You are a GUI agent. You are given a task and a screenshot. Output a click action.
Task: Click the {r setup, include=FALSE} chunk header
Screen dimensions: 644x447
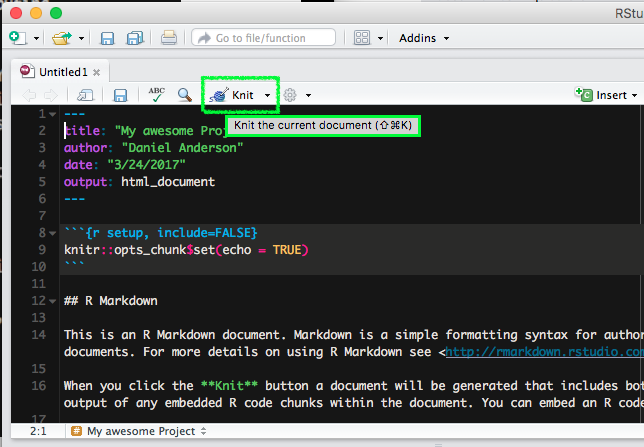(x=161, y=233)
